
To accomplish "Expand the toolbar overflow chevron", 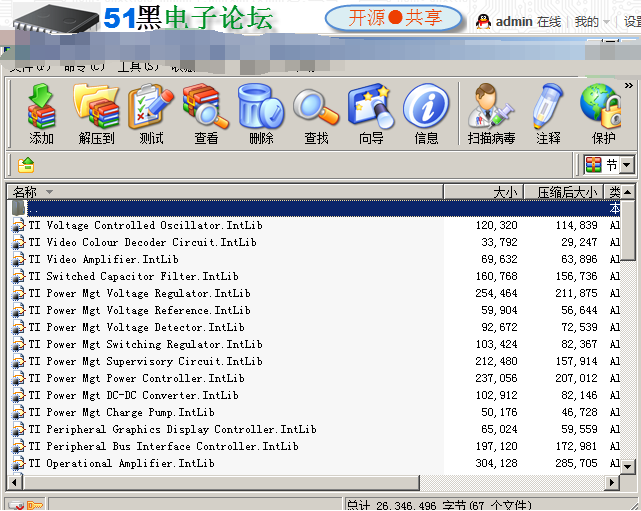I will pyautogui.click(x=629, y=85).
